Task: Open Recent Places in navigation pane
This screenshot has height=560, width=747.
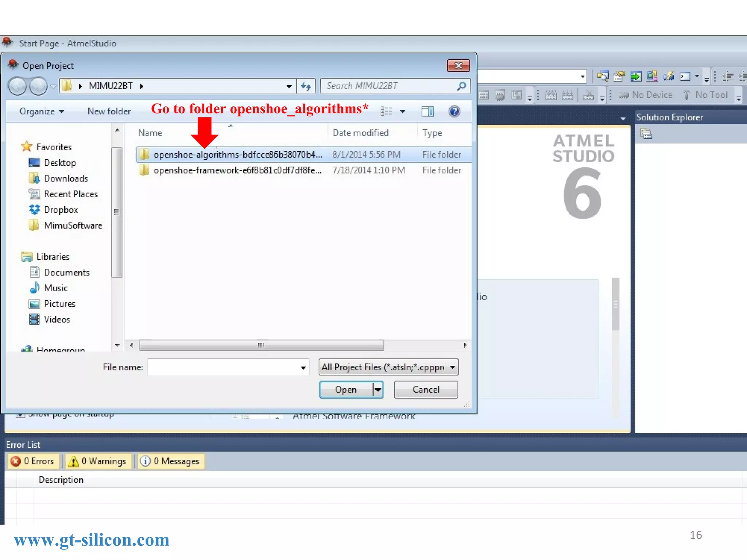Action: 71,194
